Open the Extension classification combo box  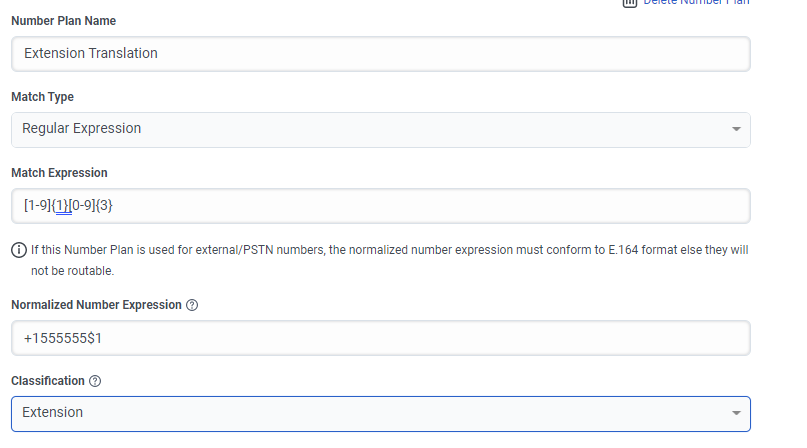(x=380, y=413)
